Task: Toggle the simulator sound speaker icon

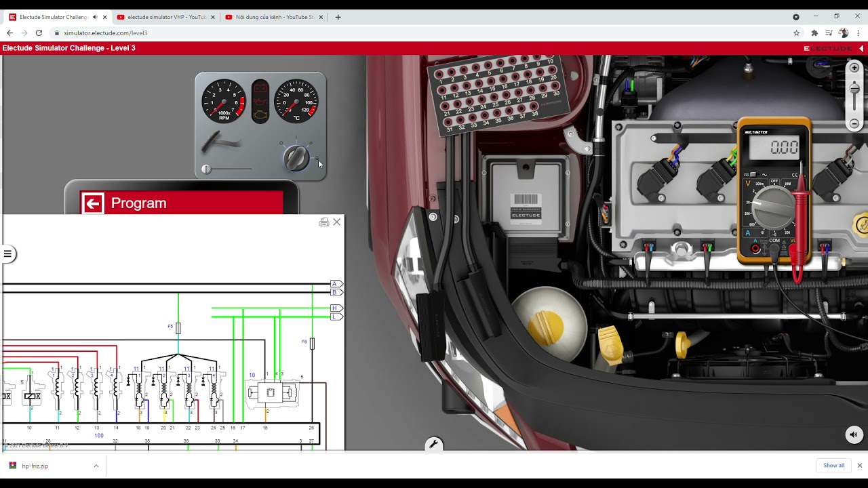Action: [854, 435]
